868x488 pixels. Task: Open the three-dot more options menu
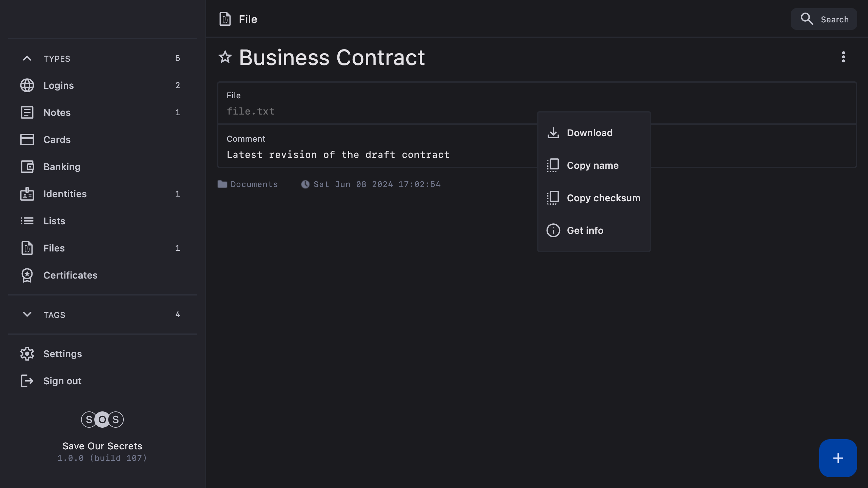tap(843, 57)
